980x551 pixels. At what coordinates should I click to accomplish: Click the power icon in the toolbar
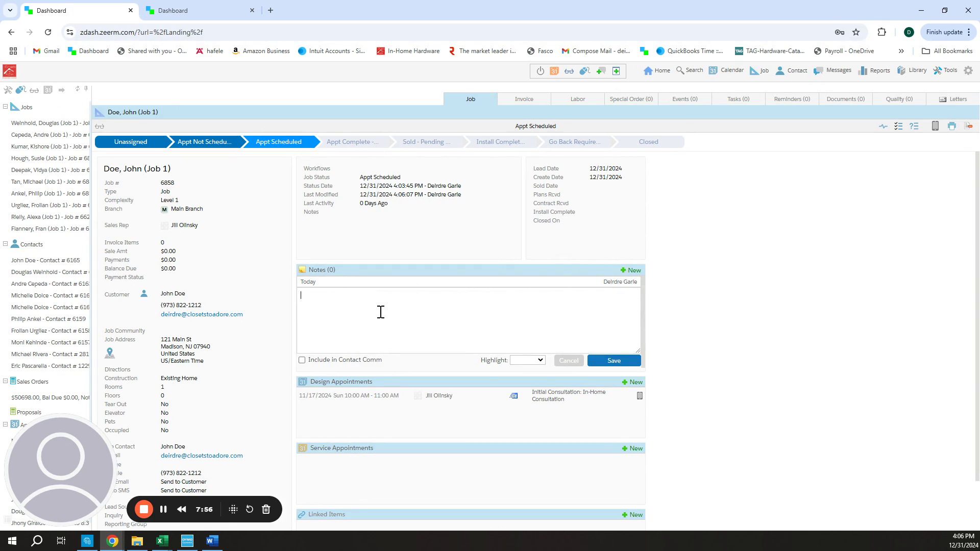click(x=540, y=71)
